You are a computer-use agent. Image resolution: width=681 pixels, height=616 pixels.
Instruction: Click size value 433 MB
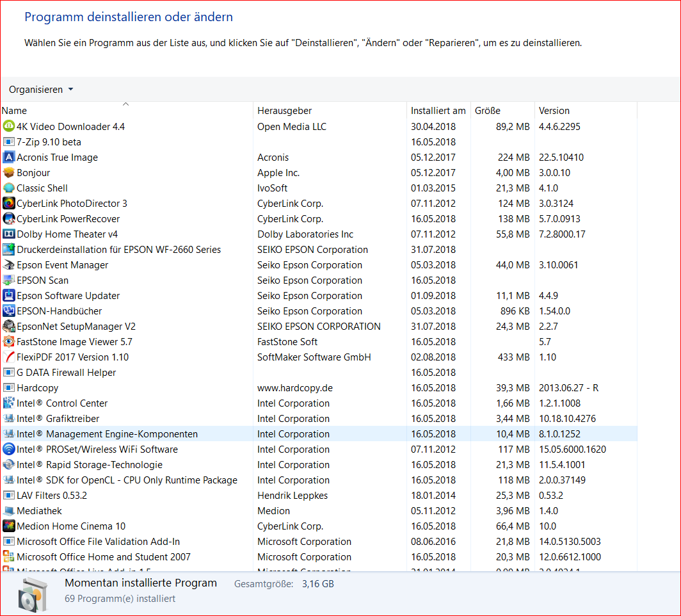(514, 357)
